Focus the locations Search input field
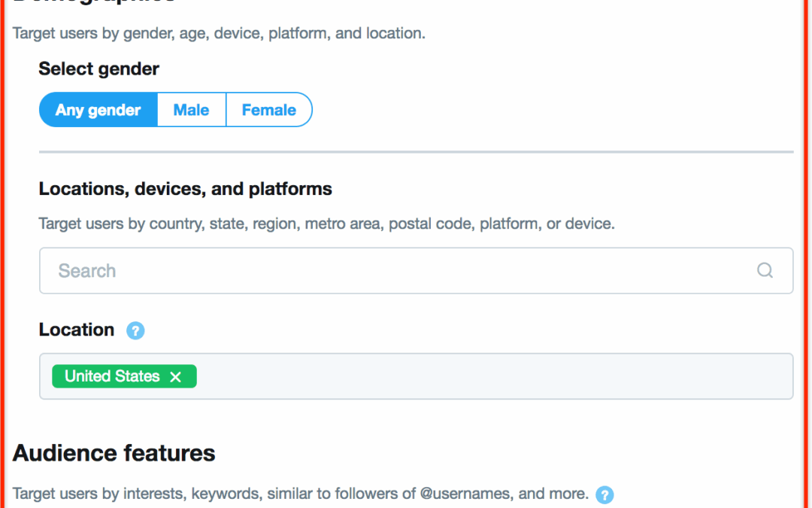 point(416,271)
